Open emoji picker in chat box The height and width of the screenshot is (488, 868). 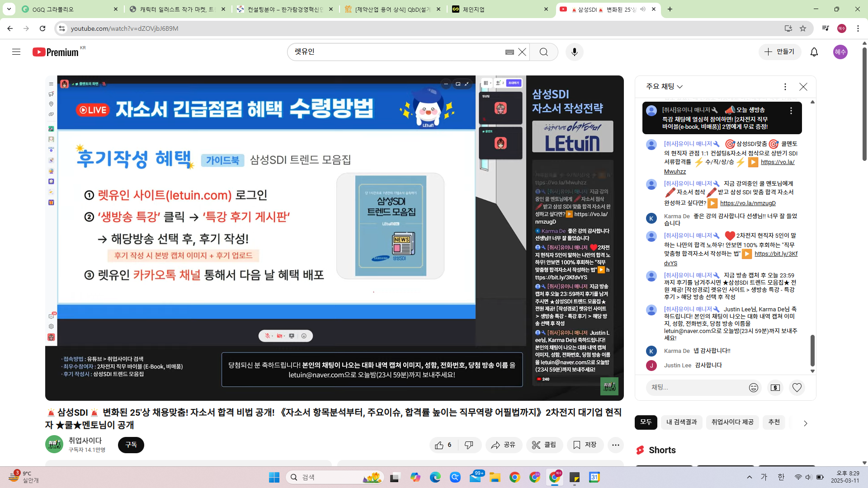coord(753,388)
